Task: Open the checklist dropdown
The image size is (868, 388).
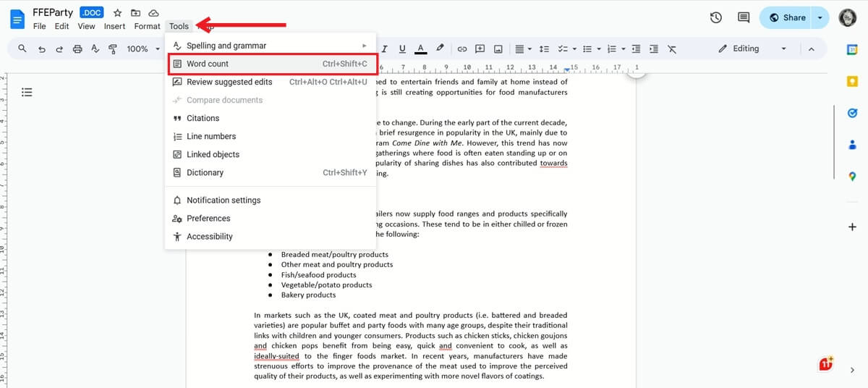Action: [x=566, y=48]
